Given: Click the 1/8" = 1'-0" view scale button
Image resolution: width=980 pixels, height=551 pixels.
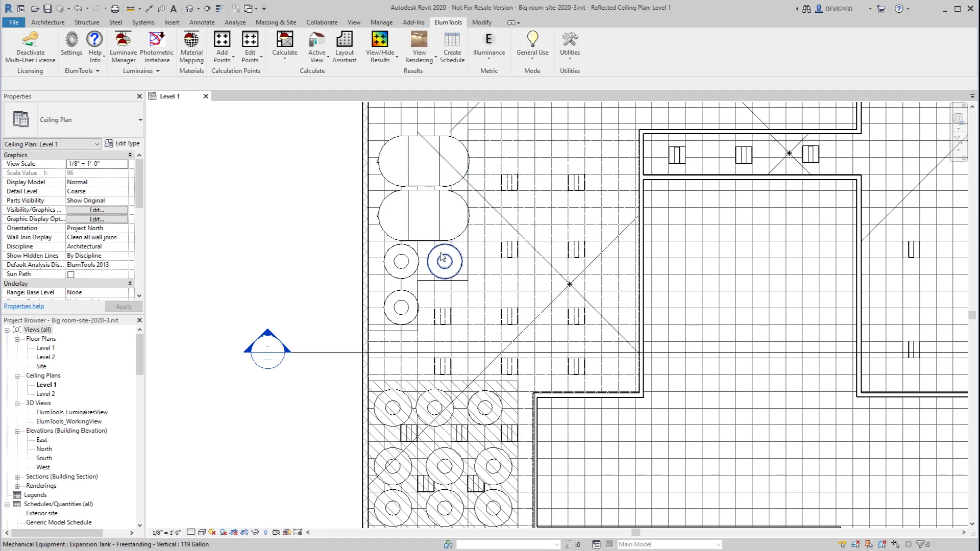Looking at the screenshot, I should [166, 532].
